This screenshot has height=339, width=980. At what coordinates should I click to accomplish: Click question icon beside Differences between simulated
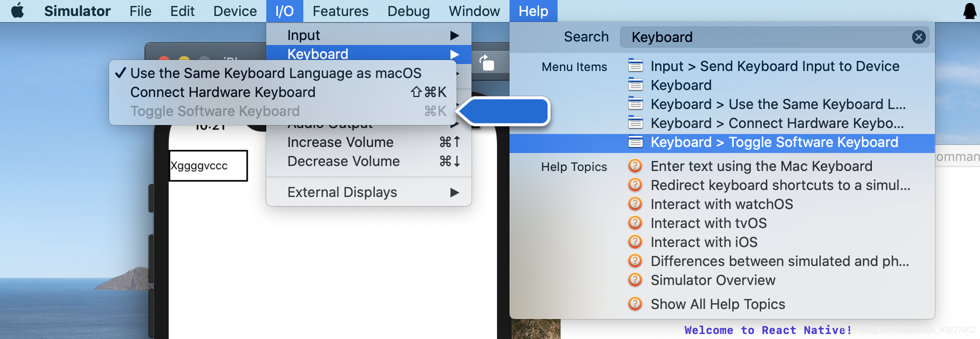coord(635,260)
